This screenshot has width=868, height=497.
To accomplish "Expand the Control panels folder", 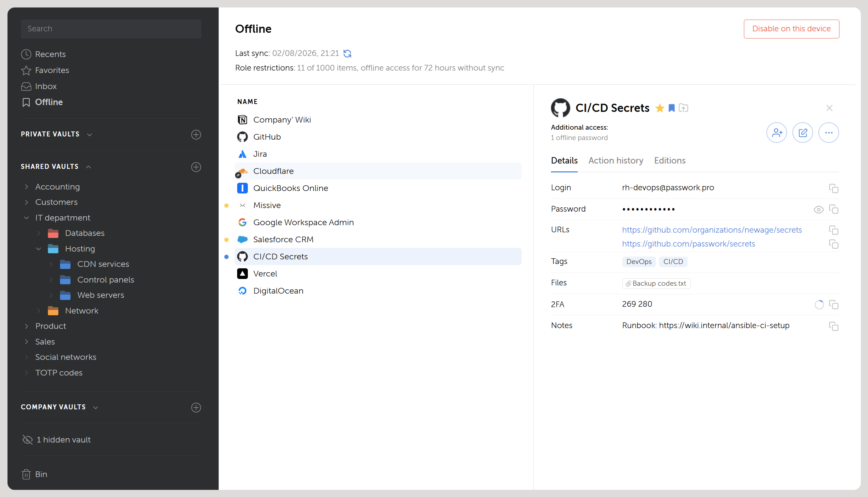I will point(51,280).
